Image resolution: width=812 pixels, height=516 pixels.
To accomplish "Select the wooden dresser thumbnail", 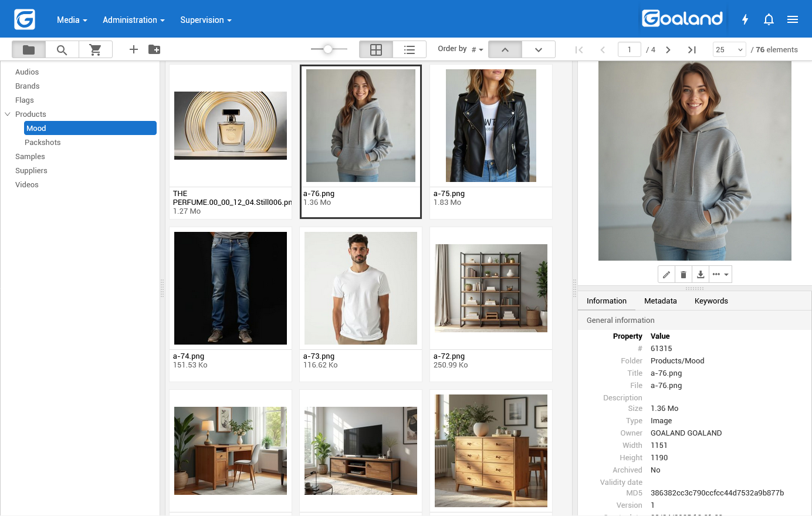I will click(491, 451).
